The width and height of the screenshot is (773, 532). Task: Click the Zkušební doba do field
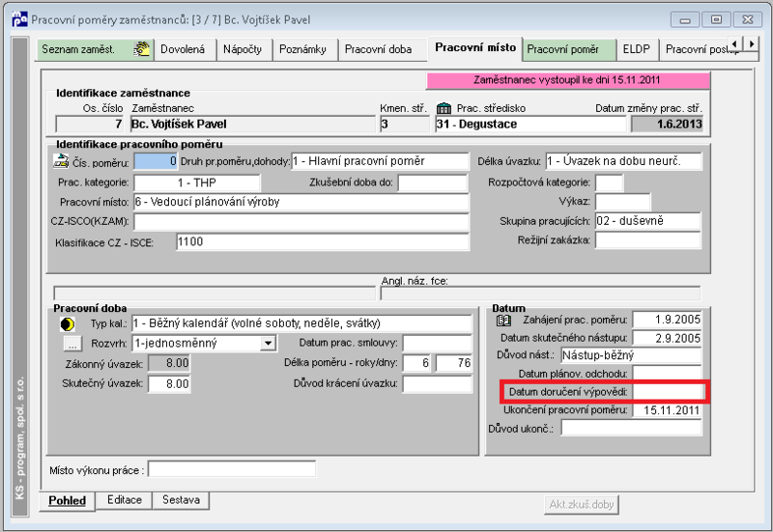click(x=432, y=182)
